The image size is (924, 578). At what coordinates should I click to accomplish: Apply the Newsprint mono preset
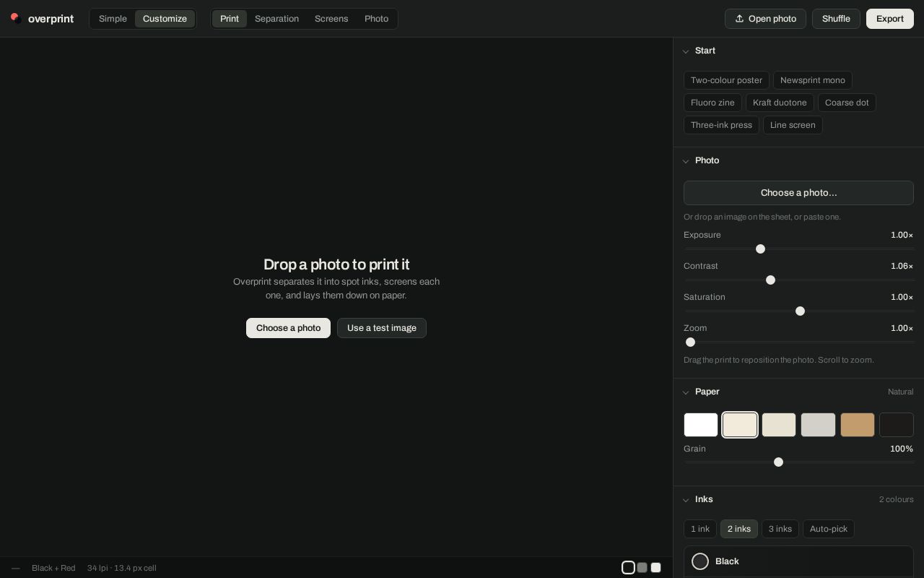pos(813,80)
